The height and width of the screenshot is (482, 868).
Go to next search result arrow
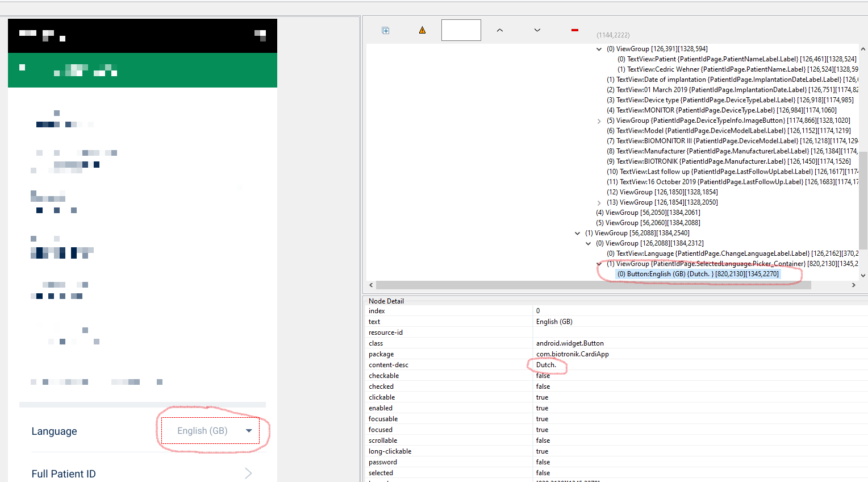pyautogui.click(x=537, y=30)
